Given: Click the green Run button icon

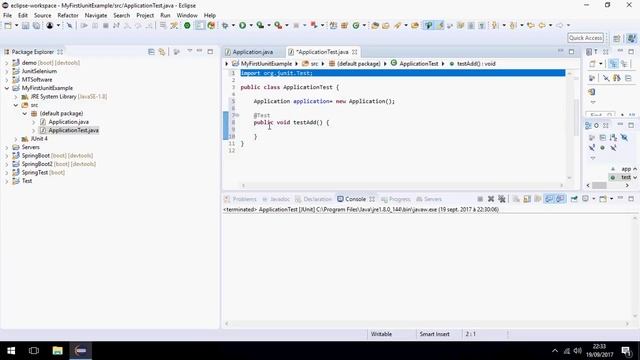Looking at the screenshot, I should (x=242, y=25).
